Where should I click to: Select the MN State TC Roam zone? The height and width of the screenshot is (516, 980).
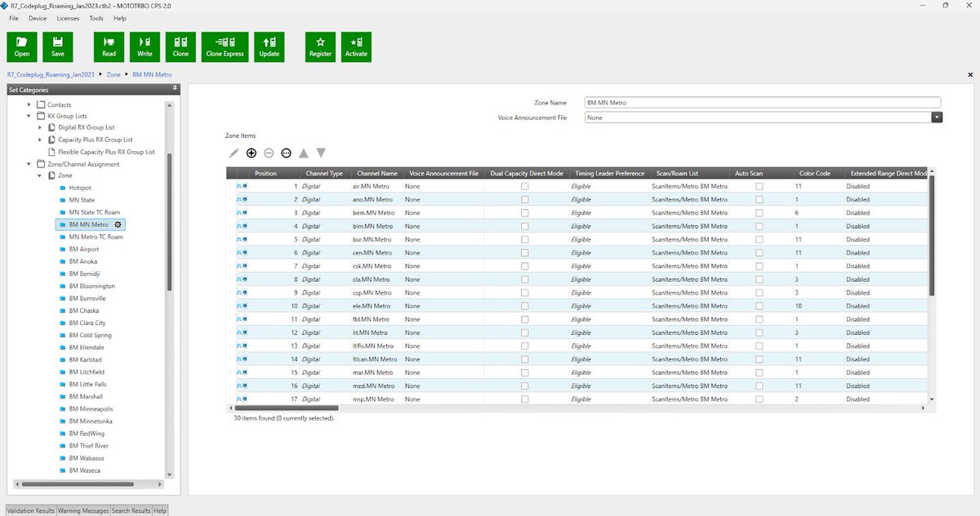(95, 212)
